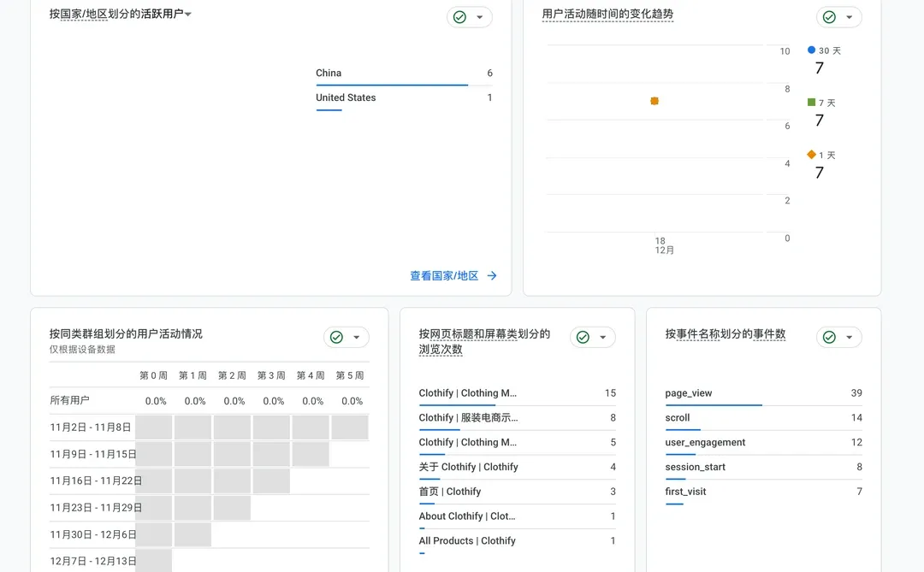Open the dropdown arrow on the event count card
The image size is (924, 572).
tap(850, 337)
